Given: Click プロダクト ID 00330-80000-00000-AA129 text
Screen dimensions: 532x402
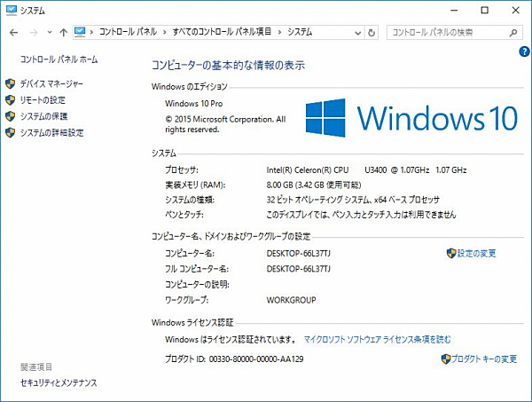Looking at the screenshot, I should 234,359.
